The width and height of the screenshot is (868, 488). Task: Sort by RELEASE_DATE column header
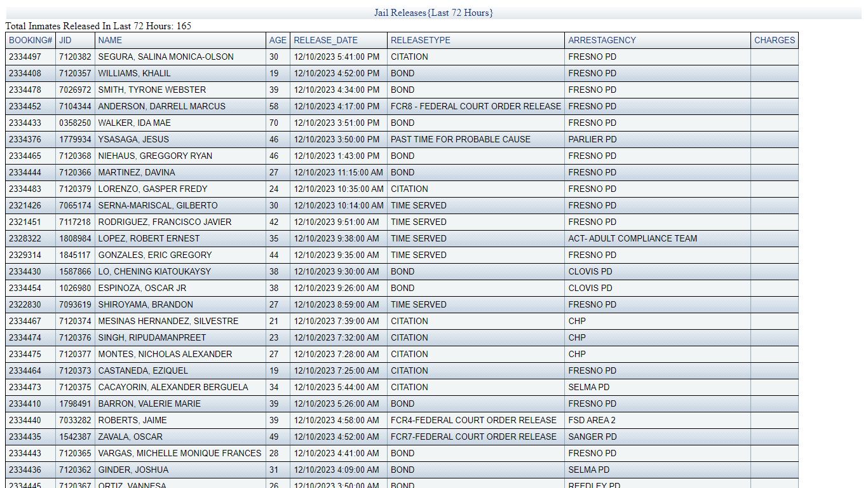coord(325,40)
